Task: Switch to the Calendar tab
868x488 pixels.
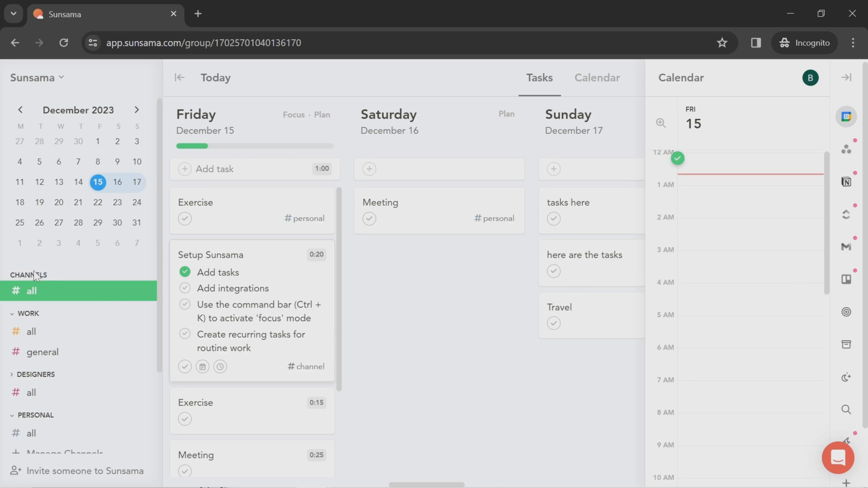Action: (x=597, y=77)
